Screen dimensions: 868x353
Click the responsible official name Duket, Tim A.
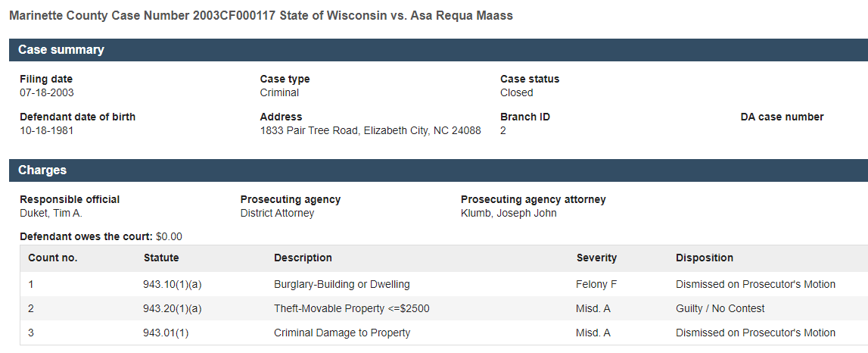51,214
